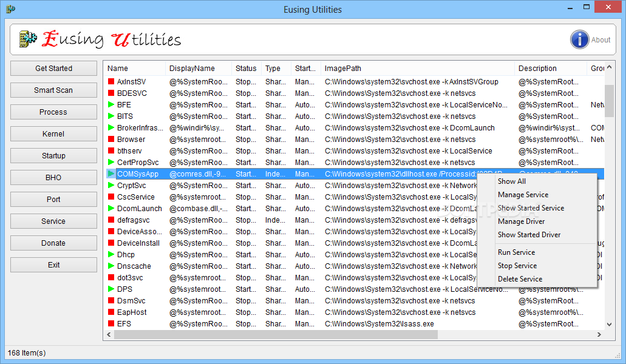Click the horizontal scrollbar thumb
Screen dimensions: 626x364
tap(276, 334)
